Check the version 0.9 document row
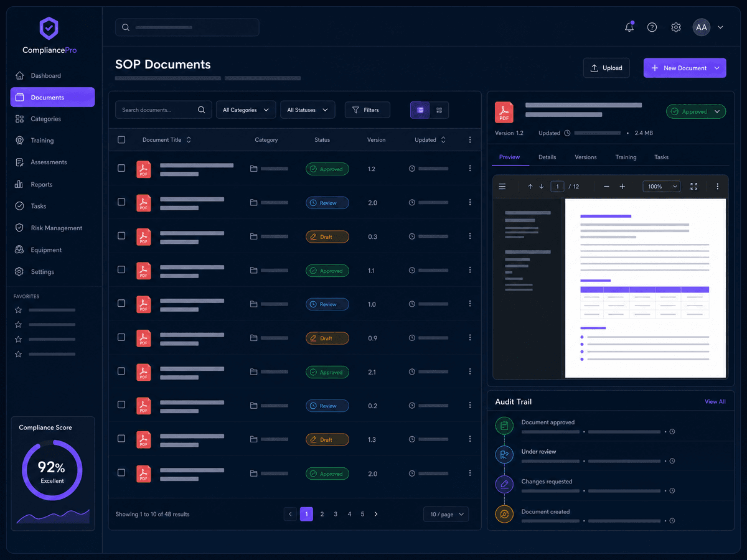Viewport: 747px width, 560px height. click(121, 338)
